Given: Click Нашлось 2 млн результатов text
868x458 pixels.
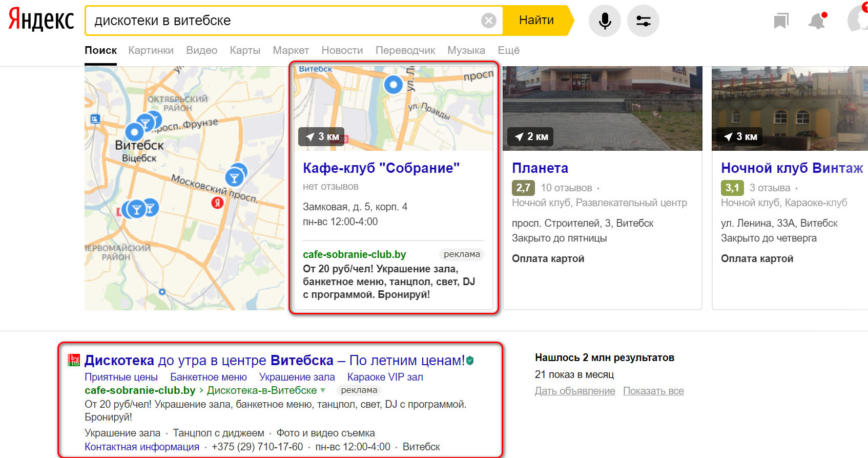Looking at the screenshot, I should (x=605, y=357).
